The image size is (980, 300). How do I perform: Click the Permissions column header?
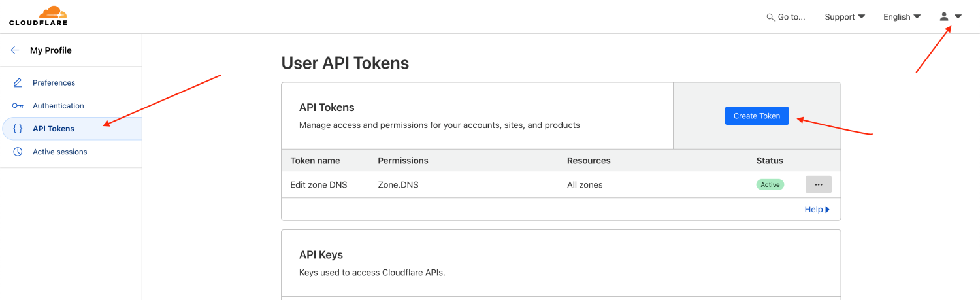tap(403, 161)
